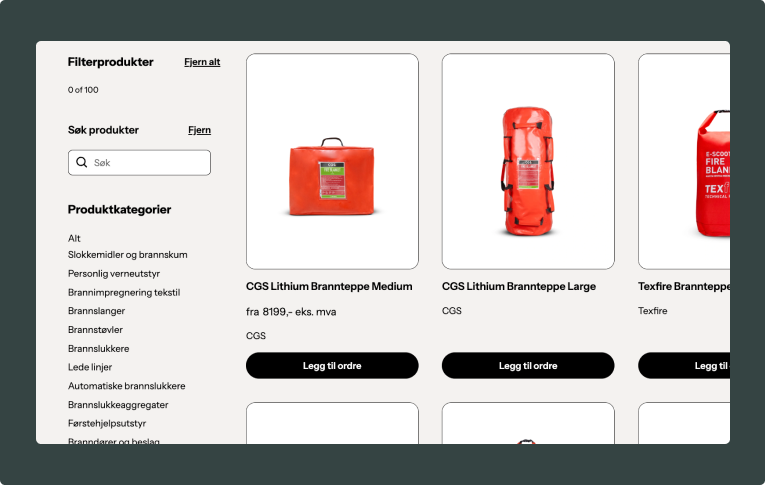Select Brannslukkeaggregater category
Viewport: 765px width, 485px height.
point(118,405)
